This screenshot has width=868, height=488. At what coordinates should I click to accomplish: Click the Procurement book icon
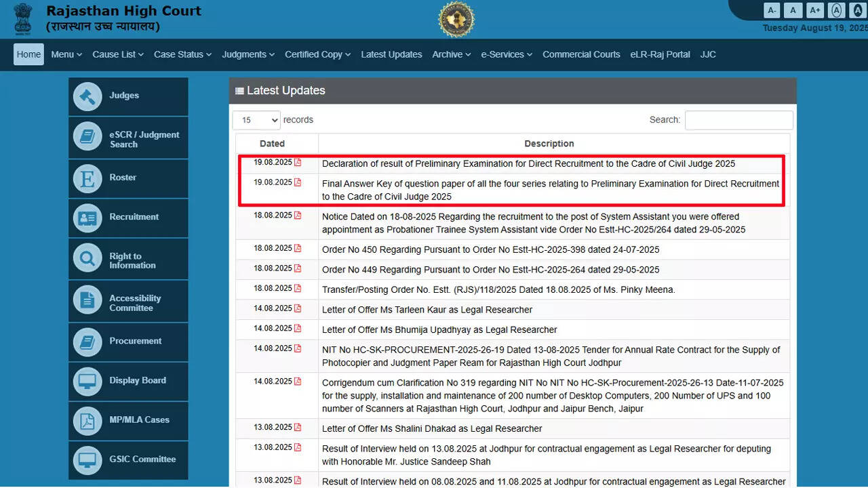(87, 342)
